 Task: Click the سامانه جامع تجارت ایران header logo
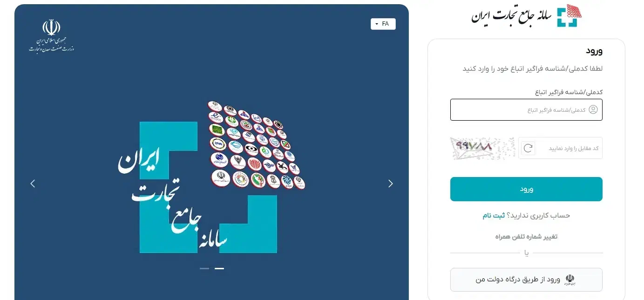click(526, 16)
